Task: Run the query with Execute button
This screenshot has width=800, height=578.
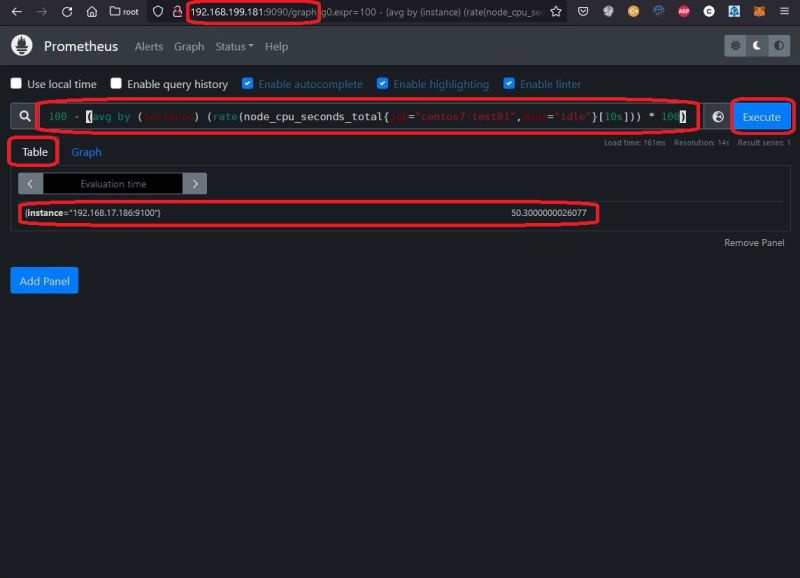Action: 761,117
